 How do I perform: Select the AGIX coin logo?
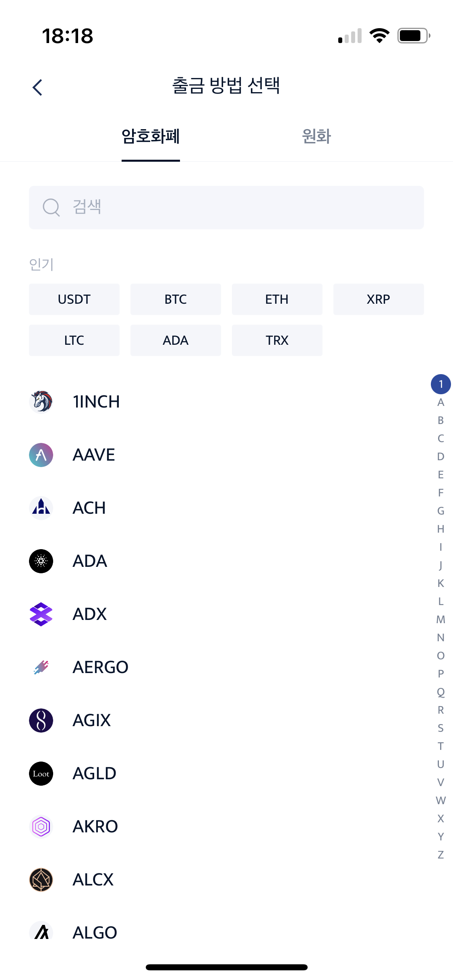[41, 720]
